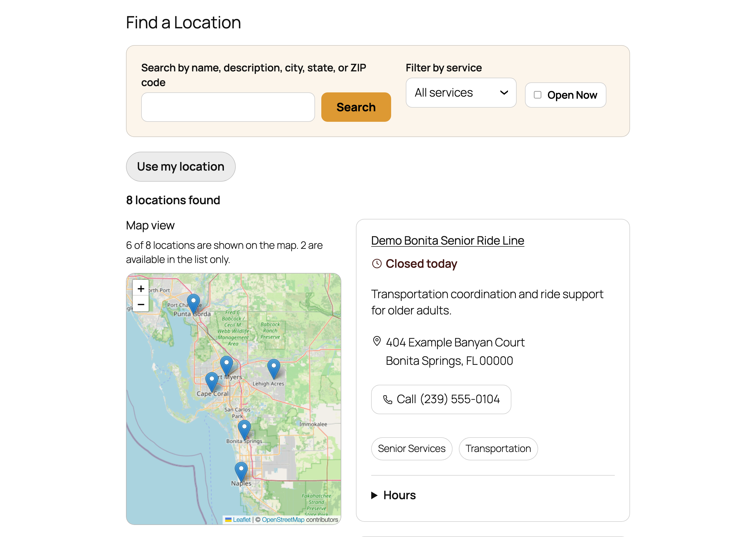756x537 pixels.
Task: Click the '8 locations found' text
Action: (x=173, y=200)
